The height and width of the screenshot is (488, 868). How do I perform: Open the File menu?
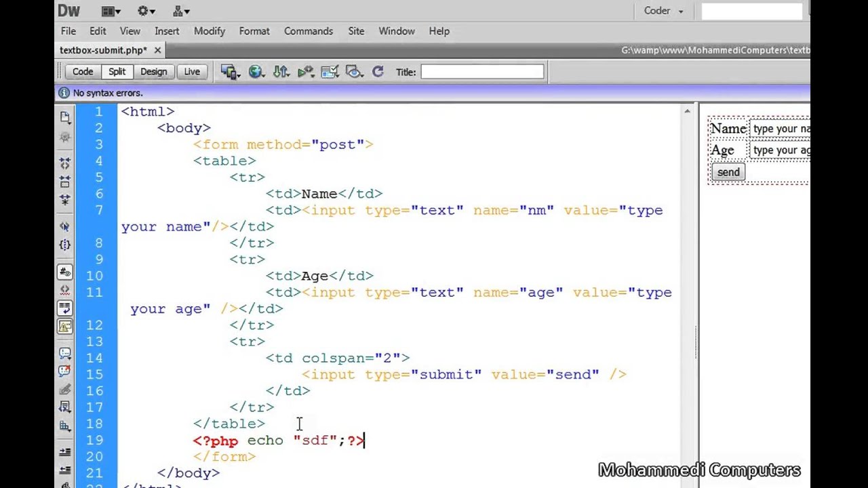(68, 31)
